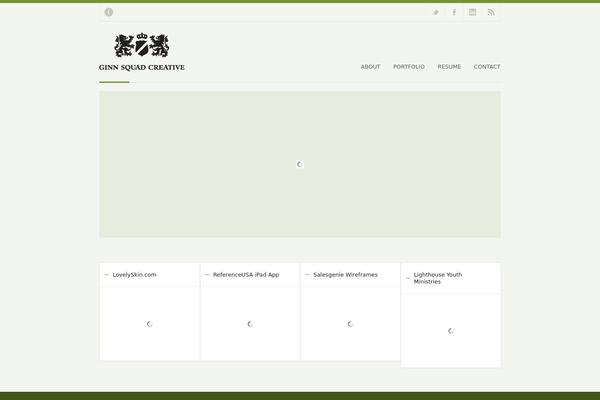Click the info icon in the top bar
The image size is (600, 400).
[109, 12]
